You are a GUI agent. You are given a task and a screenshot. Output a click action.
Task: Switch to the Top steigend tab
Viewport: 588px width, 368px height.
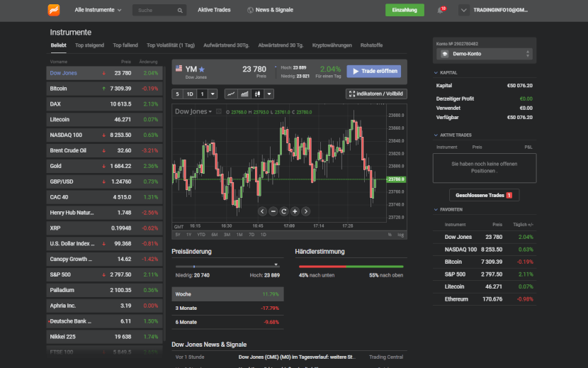click(90, 45)
